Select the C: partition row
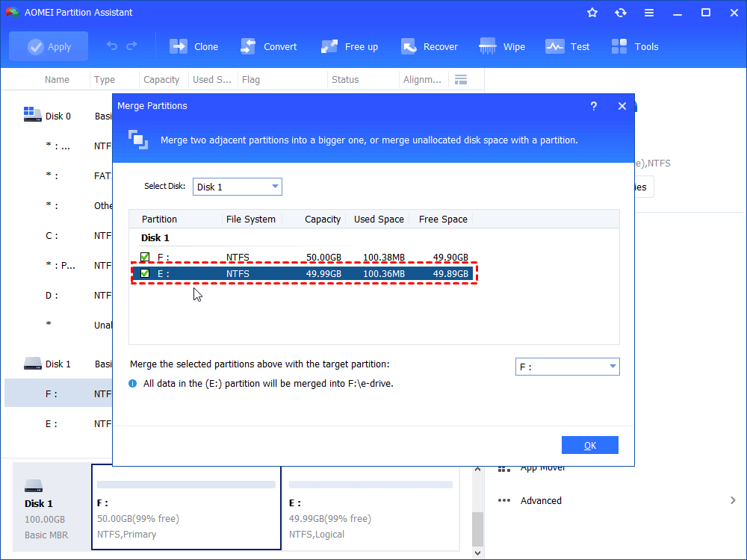 click(58, 236)
